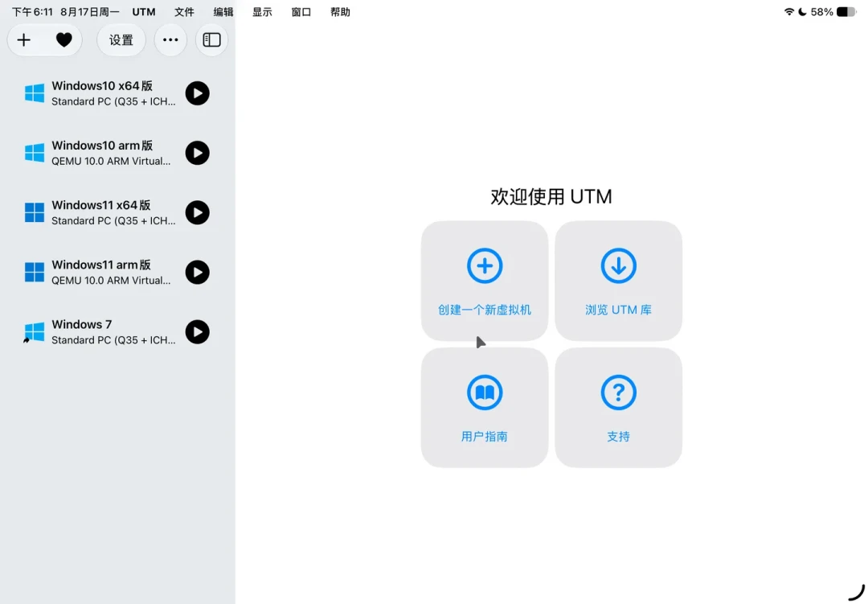Click the 8月17日周一 date text
The height and width of the screenshot is (604, 868).
[90, 12]
